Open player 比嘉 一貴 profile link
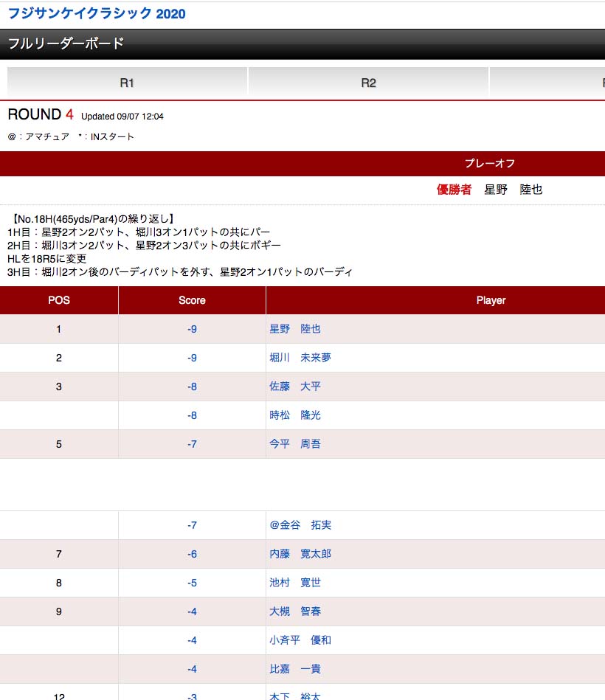The image size is (605, 700). [x=295, y=669]
